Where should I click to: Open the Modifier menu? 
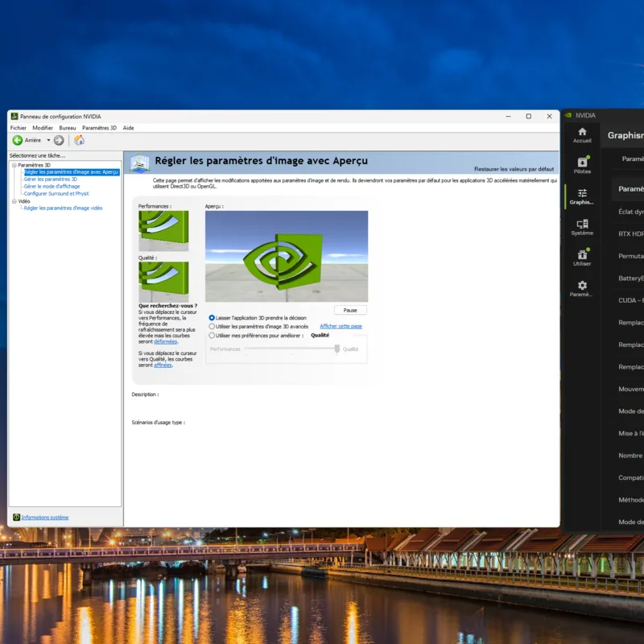(x=43, y=128)
